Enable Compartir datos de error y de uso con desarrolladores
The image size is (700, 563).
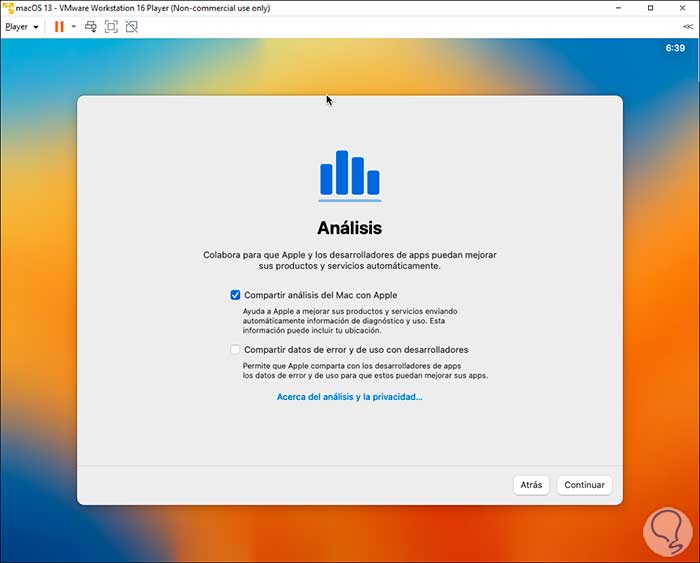(x=235, y=350)
